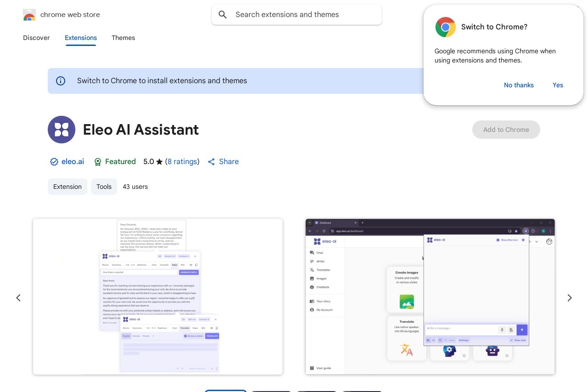Click No thanks in the Chrome popup

[519, 85]
